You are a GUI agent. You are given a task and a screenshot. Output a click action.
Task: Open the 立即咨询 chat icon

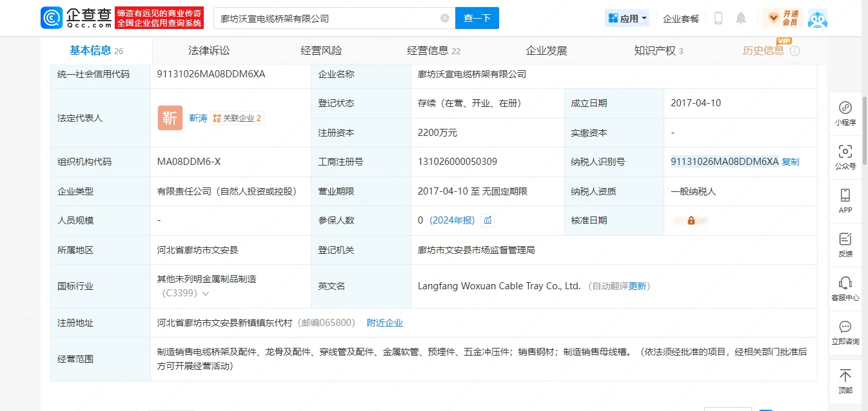[845, 332]
